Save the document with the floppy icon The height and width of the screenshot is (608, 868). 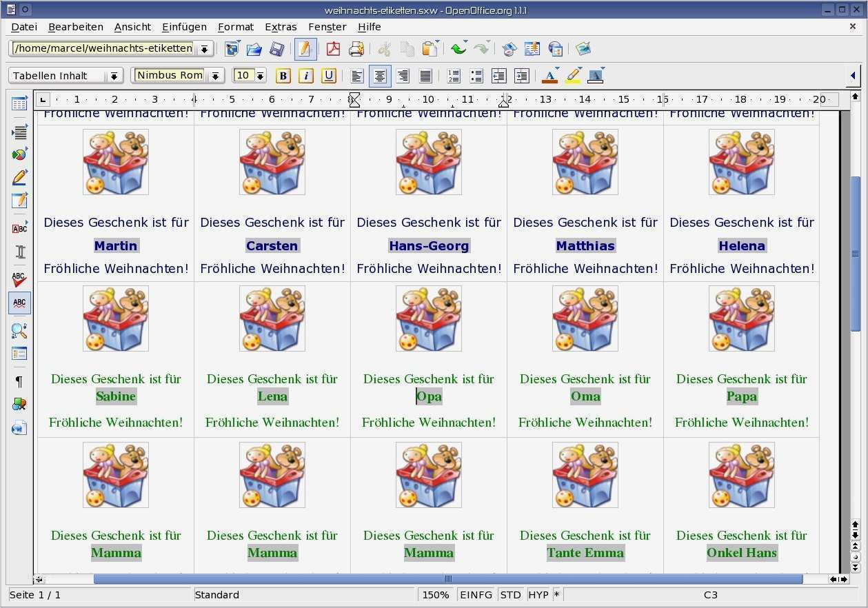coord(277,49)
